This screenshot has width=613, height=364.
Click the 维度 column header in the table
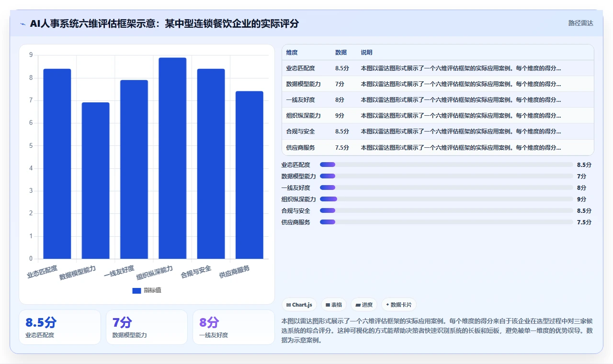click(292, 53)
